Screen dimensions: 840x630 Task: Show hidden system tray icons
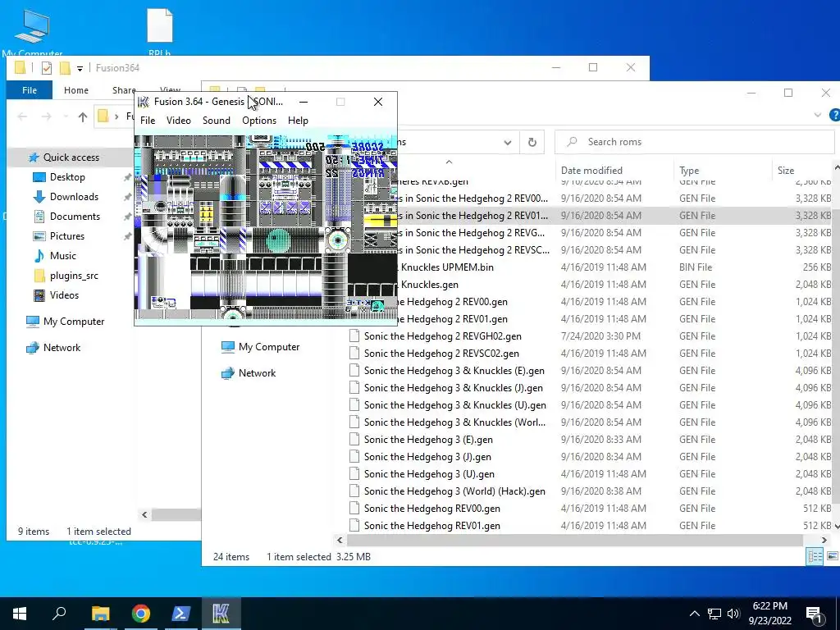coord(695,614)
